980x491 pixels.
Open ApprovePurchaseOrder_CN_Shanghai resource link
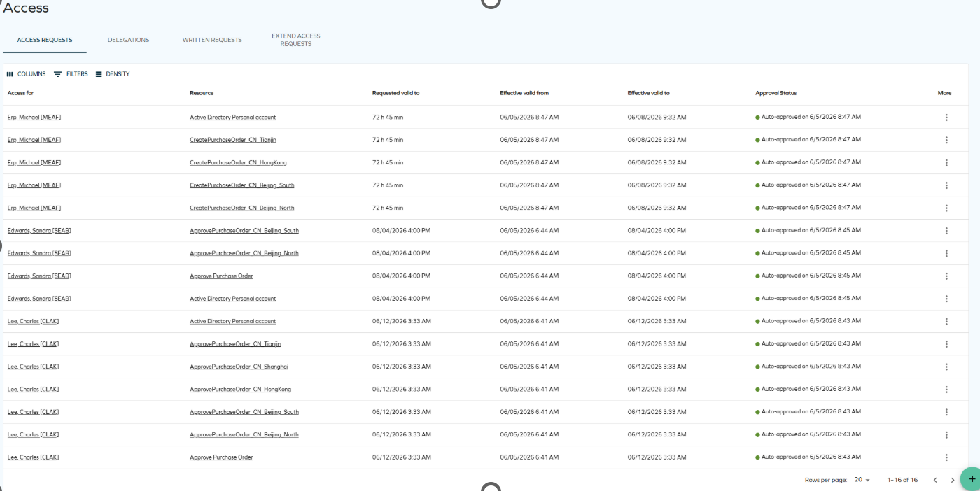(x=239, y=367)
